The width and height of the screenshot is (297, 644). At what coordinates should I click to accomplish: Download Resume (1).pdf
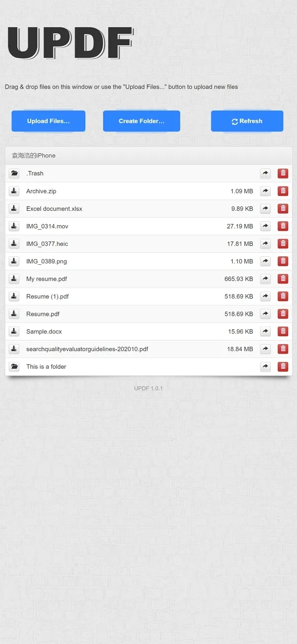(x=14, y=296)
